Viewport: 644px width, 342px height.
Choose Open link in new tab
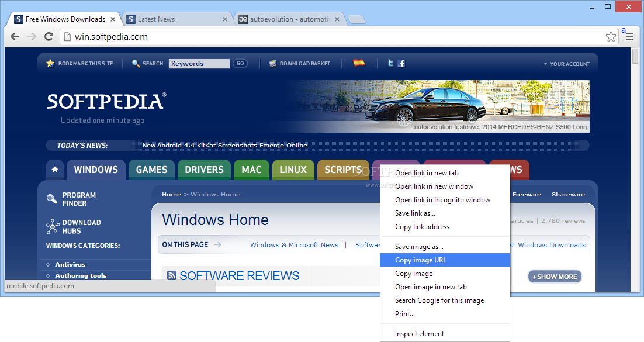pyautogui.click(x=445, y=173)
